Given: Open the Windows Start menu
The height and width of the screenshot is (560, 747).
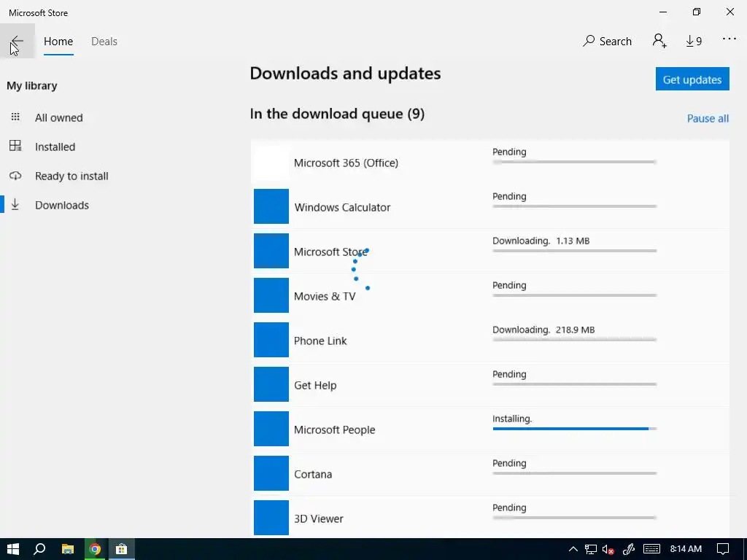Looking at the screenshot, I should click(13, 549).
